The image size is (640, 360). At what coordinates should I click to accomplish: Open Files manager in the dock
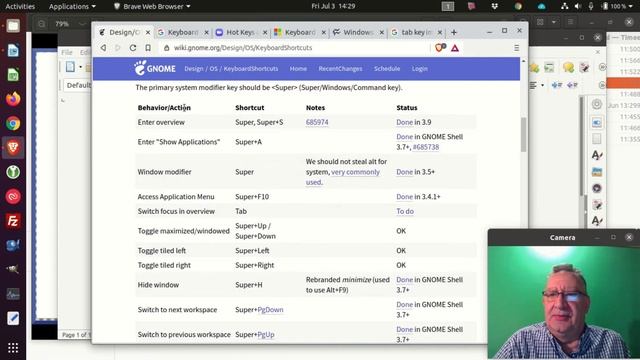tap(13, 26)
